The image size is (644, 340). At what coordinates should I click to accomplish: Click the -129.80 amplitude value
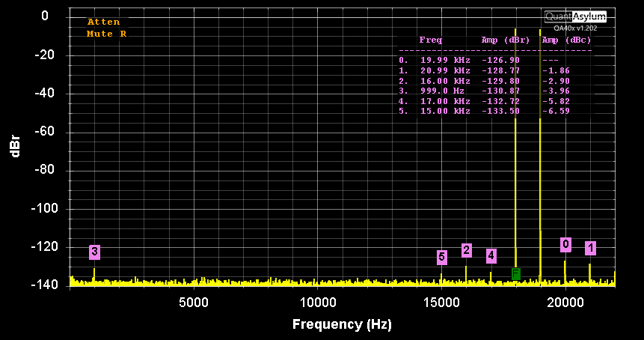point(500,81)
